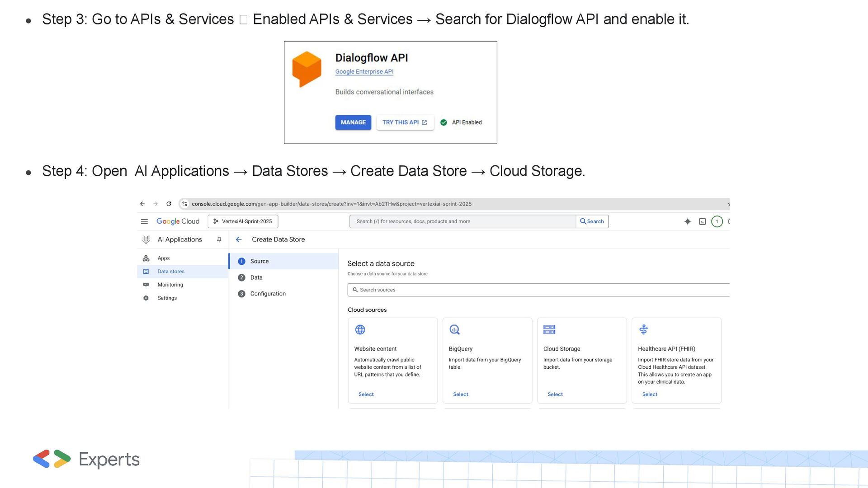Image resolution: width=868 pixels, height=488 pixels.
Task: Click the TRY THIS API button
Action: pyautogui.click(x=405, y=122)
